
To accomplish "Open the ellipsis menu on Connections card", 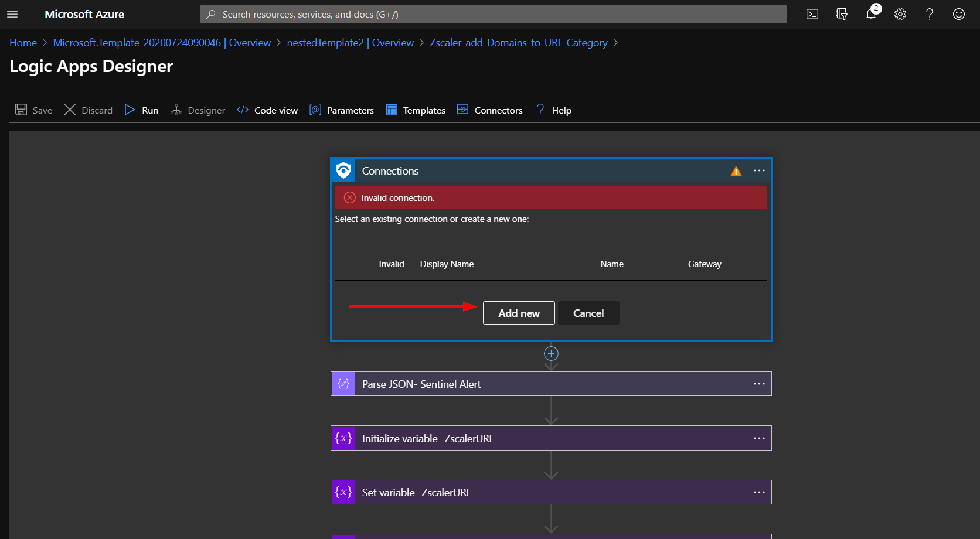I will click(x=759, y=171).
